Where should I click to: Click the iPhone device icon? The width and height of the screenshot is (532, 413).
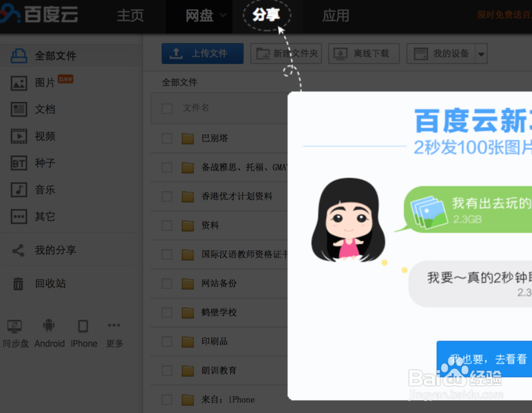click(x=83, y=326)
